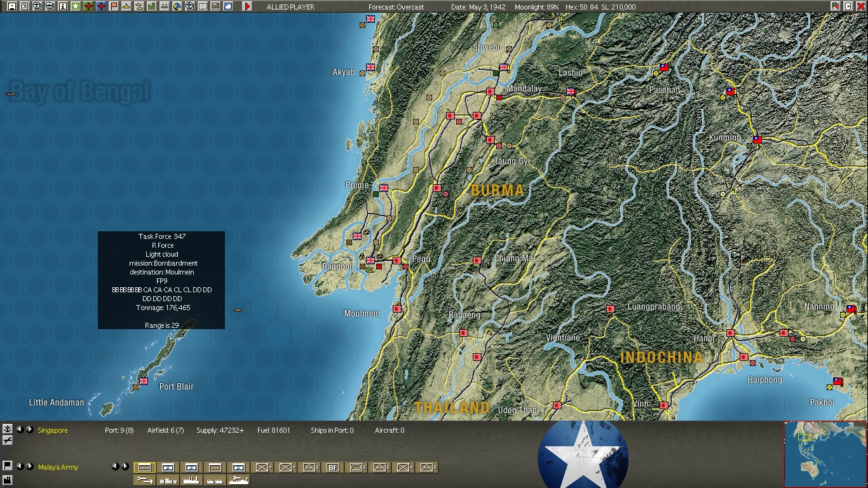Click left arrow before the unit icon row
The image size is (868, 488).
coord(116,466)
